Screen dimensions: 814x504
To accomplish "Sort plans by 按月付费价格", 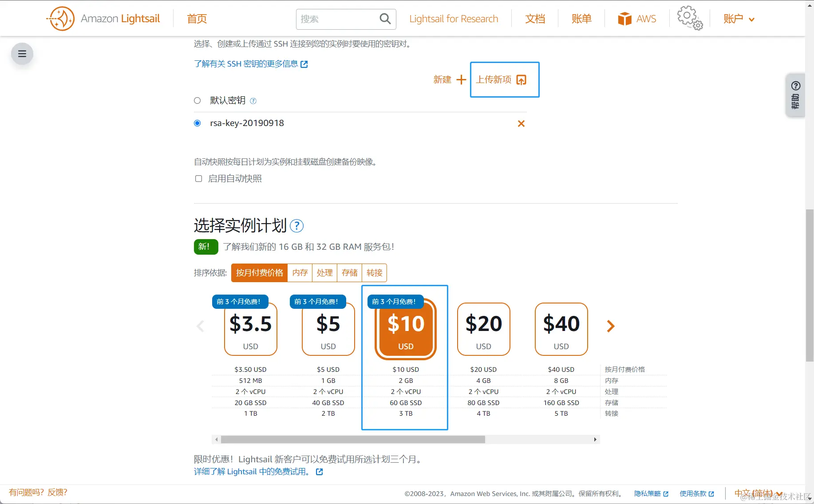I will click(259, 273).
